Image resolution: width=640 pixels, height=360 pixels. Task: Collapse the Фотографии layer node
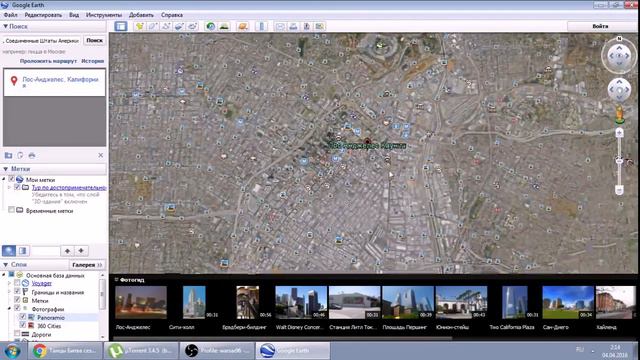9,309
